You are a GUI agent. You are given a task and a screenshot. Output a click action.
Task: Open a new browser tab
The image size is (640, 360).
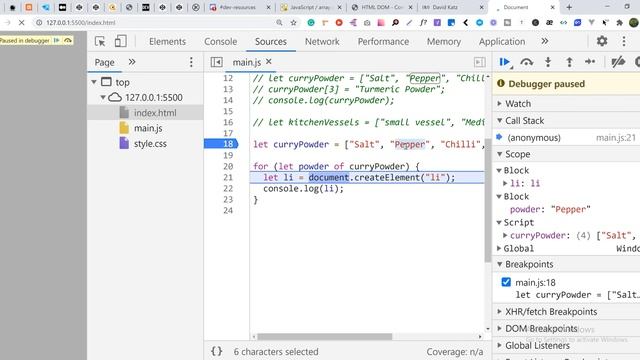click(x=569, y=7)
